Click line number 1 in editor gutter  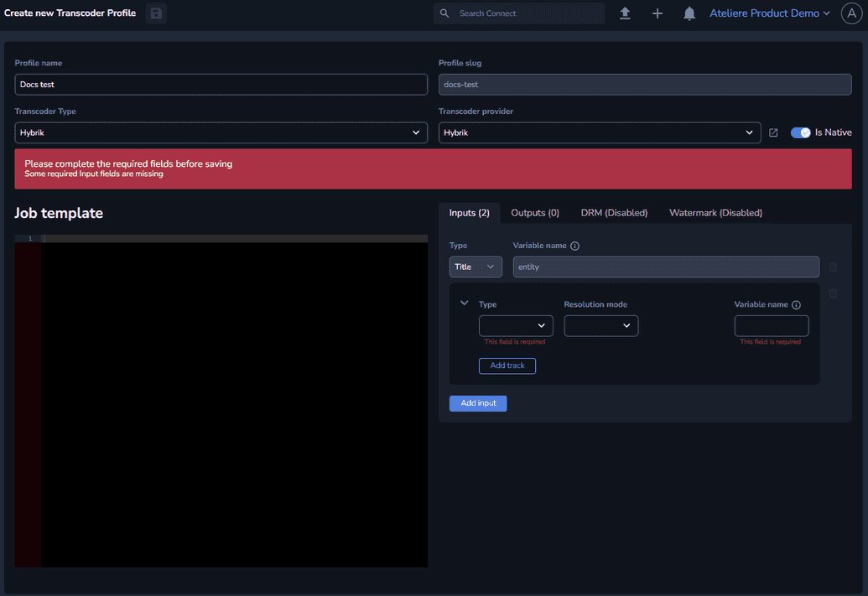[x=30, y=239]
